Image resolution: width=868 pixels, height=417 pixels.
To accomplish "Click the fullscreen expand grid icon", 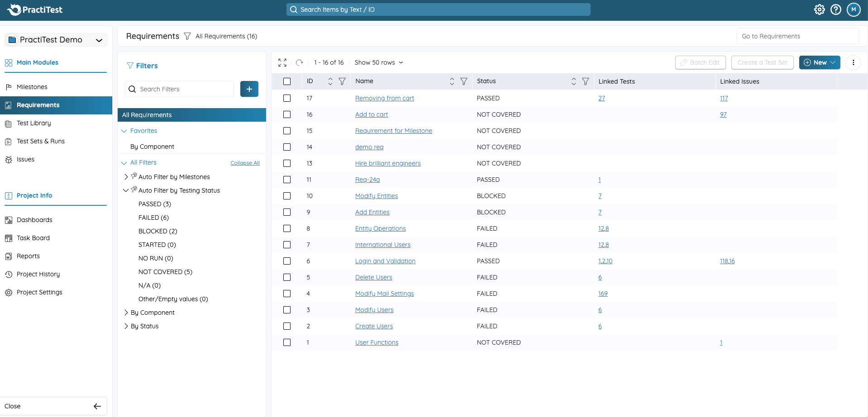I will pyautogui.click(x=282, y=62).
